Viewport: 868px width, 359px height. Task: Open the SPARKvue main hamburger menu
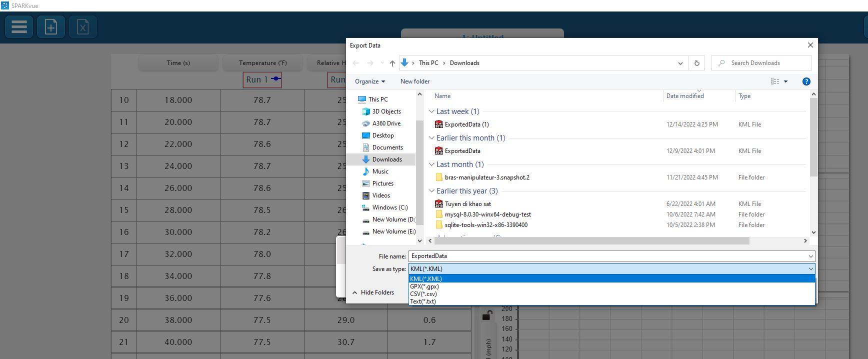pos(19,26)
